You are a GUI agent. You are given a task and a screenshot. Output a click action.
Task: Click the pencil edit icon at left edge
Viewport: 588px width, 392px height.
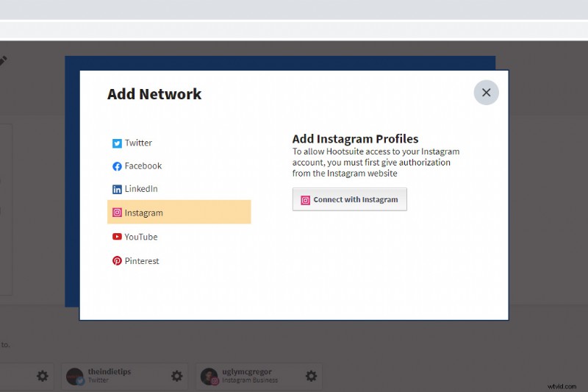pyautogui.click(x=3, y=61)
